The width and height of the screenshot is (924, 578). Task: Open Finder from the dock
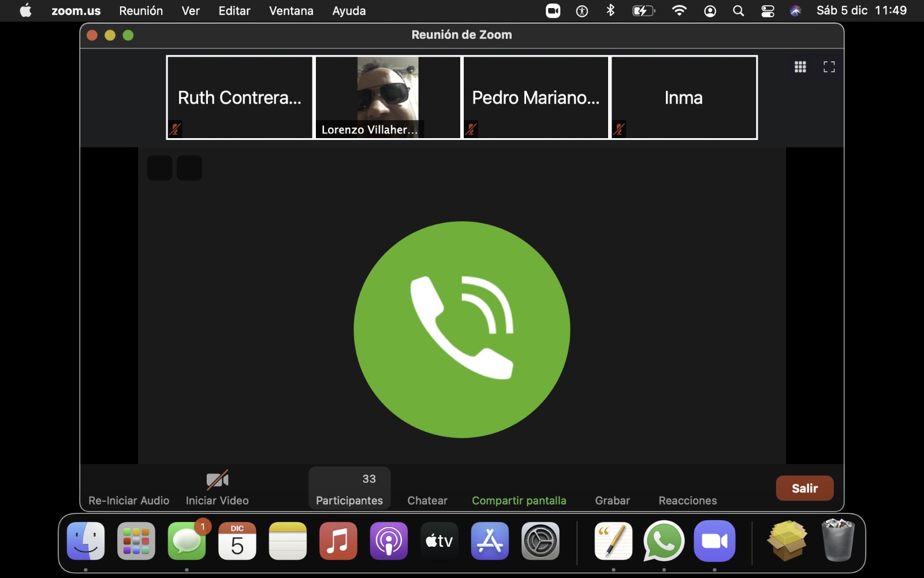point(85,541)
